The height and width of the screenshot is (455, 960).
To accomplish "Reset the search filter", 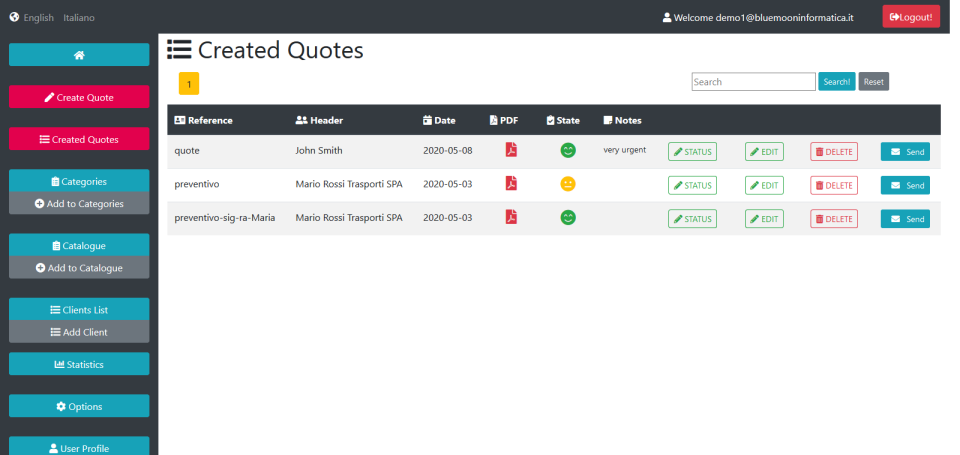I will click(874, 81).
